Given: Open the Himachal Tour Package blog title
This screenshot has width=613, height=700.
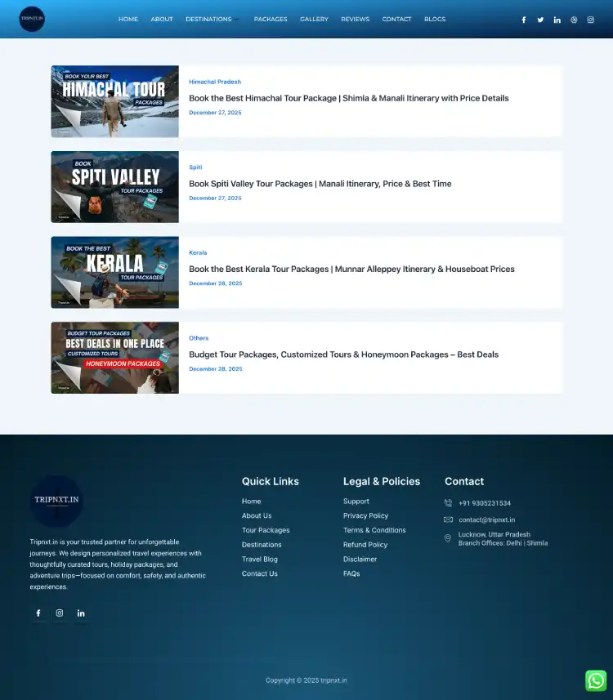Looking at the screenshot, I should point(348,98).
